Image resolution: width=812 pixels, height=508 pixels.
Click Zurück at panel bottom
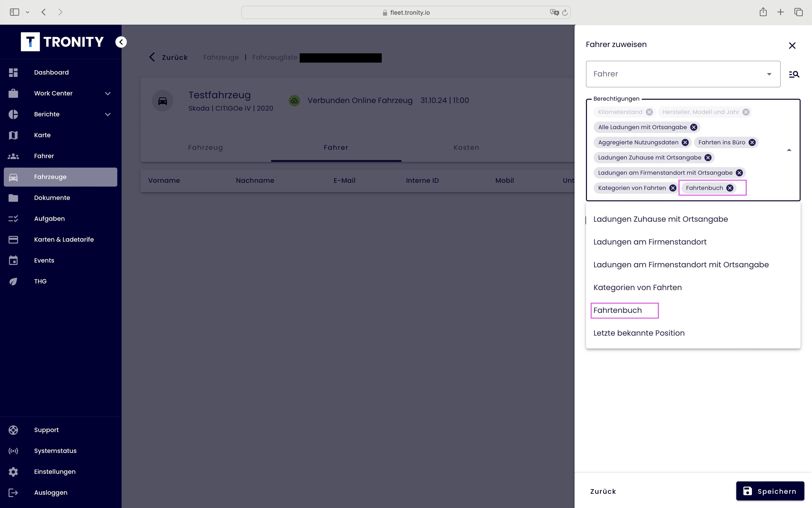(603, 492)
